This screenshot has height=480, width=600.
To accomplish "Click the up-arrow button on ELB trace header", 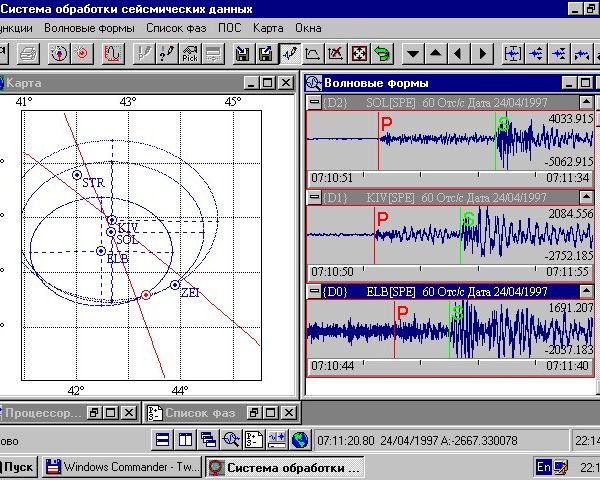I will coord(586,291).
